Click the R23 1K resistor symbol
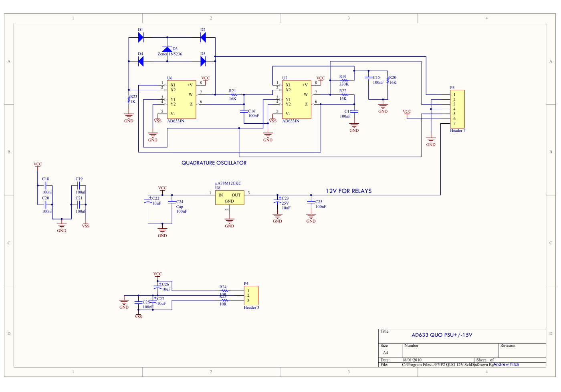The height and width of the screenshot is (392, 561). click(129, 99)
